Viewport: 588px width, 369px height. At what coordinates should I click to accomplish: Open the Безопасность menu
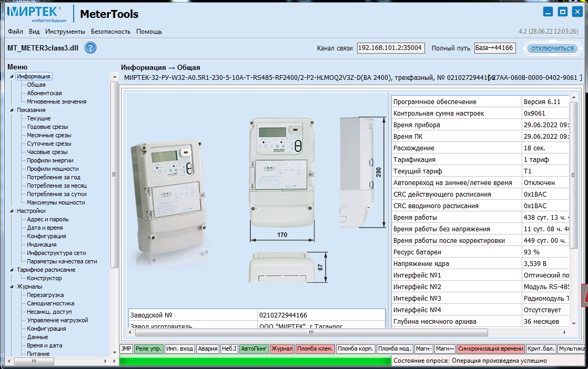(x=110, y=32)
